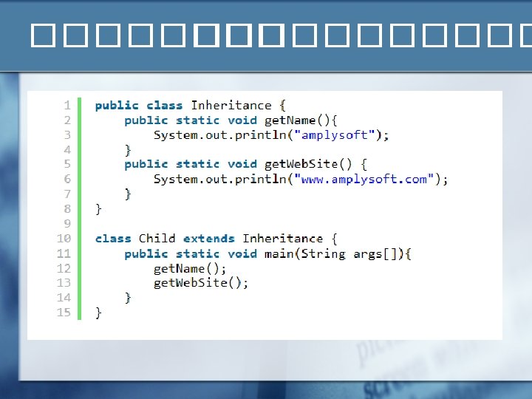Select "getWebSite() {" in the line 5 declaration
532x399 pixels.
point(316,165)
